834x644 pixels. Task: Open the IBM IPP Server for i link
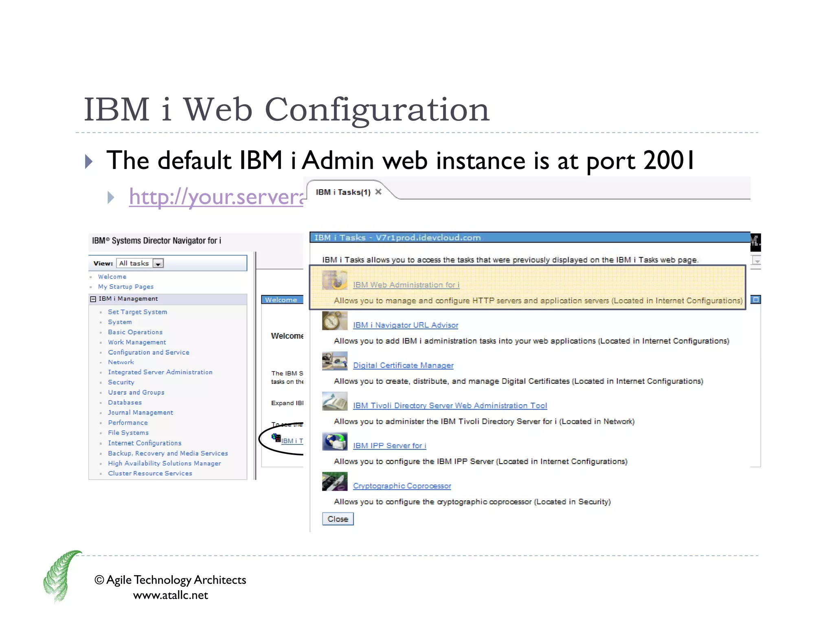pyautogui.click(x=390, y=446)
